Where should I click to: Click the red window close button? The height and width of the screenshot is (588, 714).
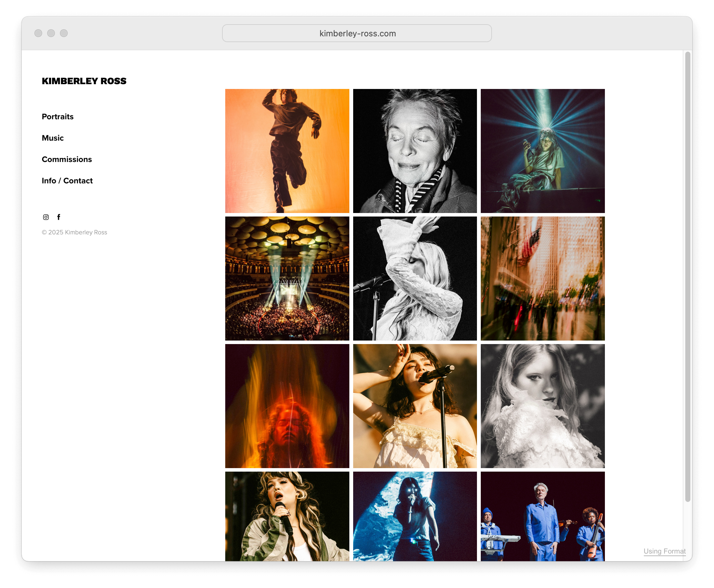pyautogui.click(x=38, y=33)
